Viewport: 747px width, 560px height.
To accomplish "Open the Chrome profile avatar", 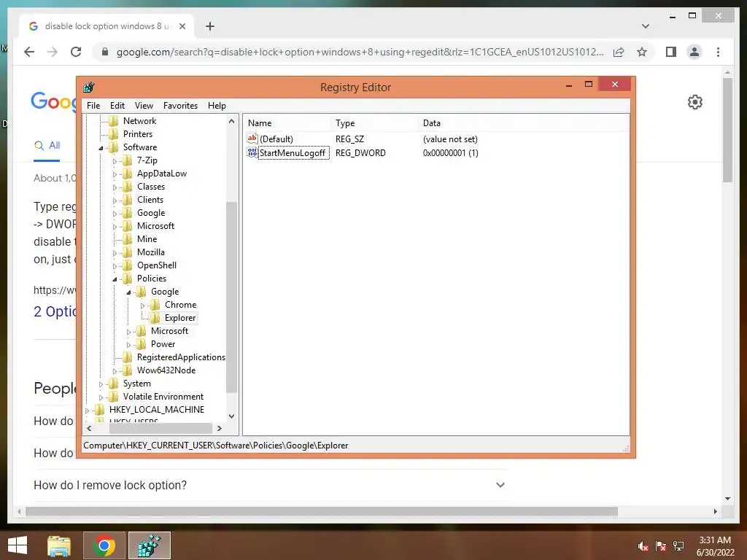I will (694, 52).
